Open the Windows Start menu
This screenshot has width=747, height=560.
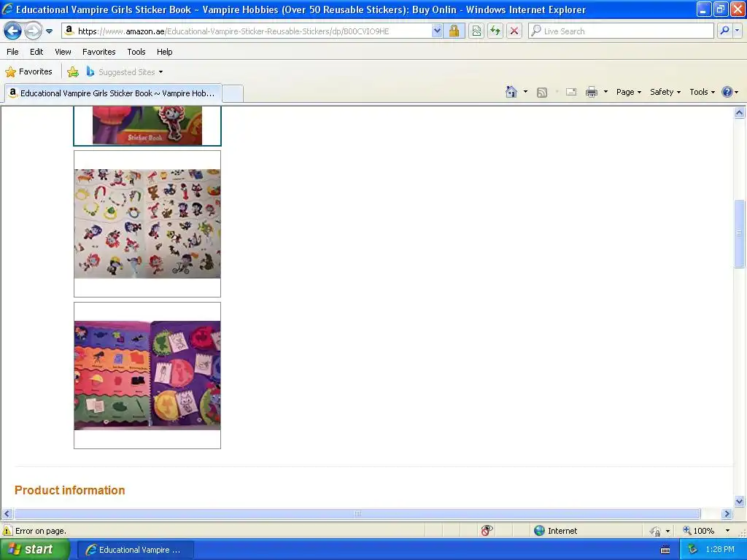(35, 550)
